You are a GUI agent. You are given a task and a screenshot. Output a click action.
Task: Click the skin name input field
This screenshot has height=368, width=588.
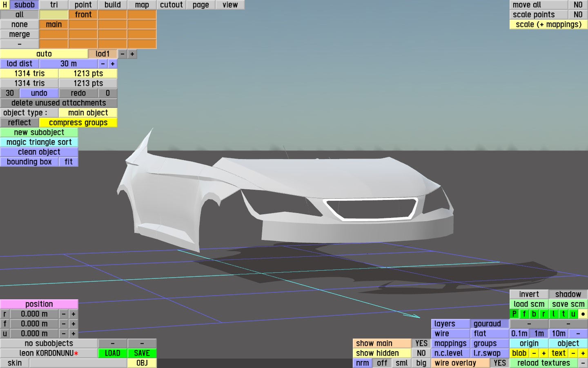78,363
